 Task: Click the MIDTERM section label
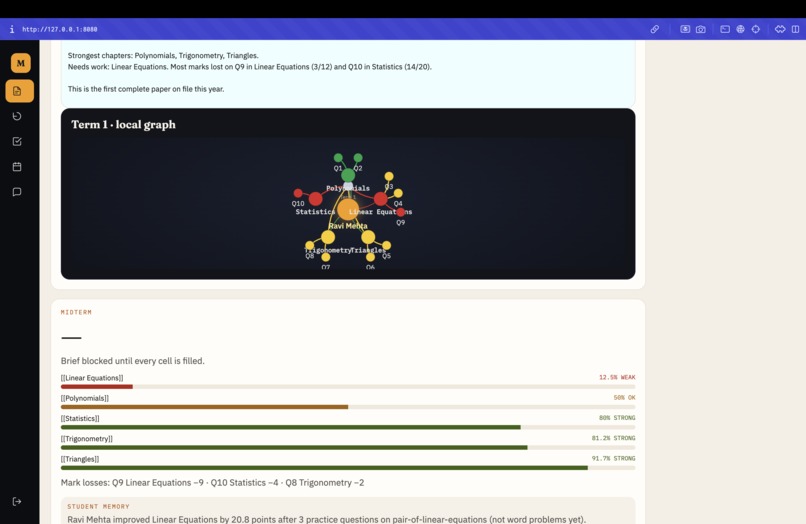click(x=76, y=312)
